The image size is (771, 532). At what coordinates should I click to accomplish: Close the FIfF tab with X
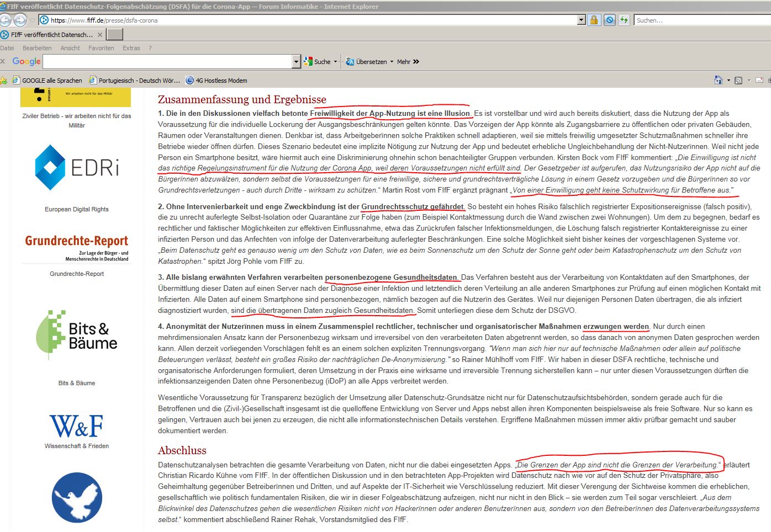pos(100,34)
